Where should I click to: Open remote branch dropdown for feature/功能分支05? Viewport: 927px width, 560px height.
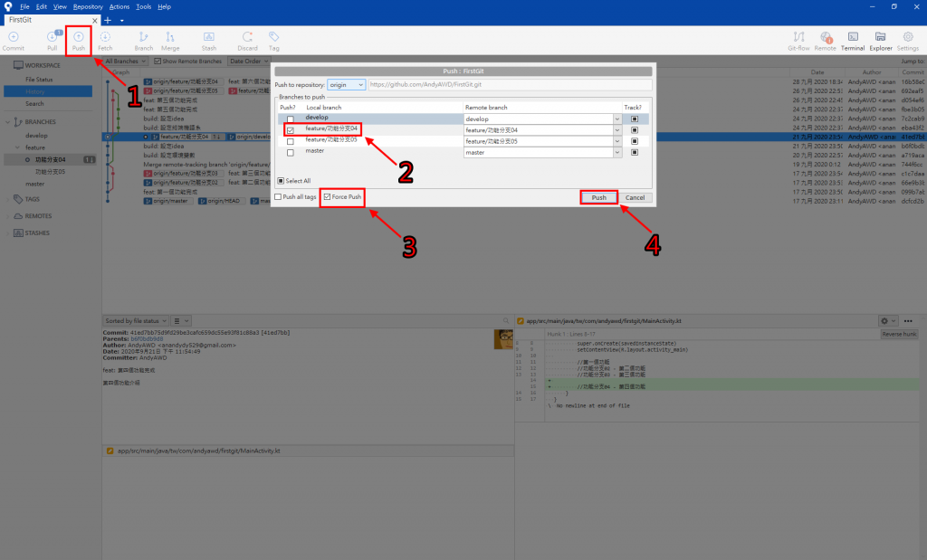pos(617,141)
